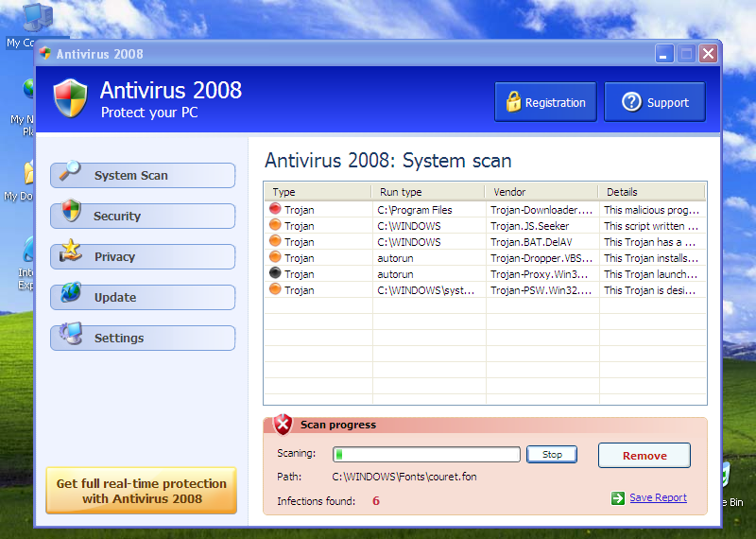The image size is (756, 539).
Task: Click the Registration button
Action: click(545, 102)
